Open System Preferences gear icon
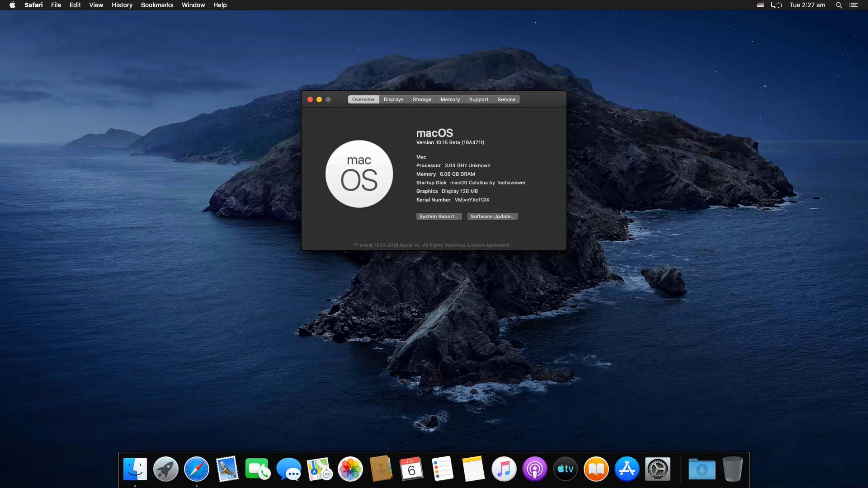This screenshot has height=488, width=868. [x=658, y=469]
